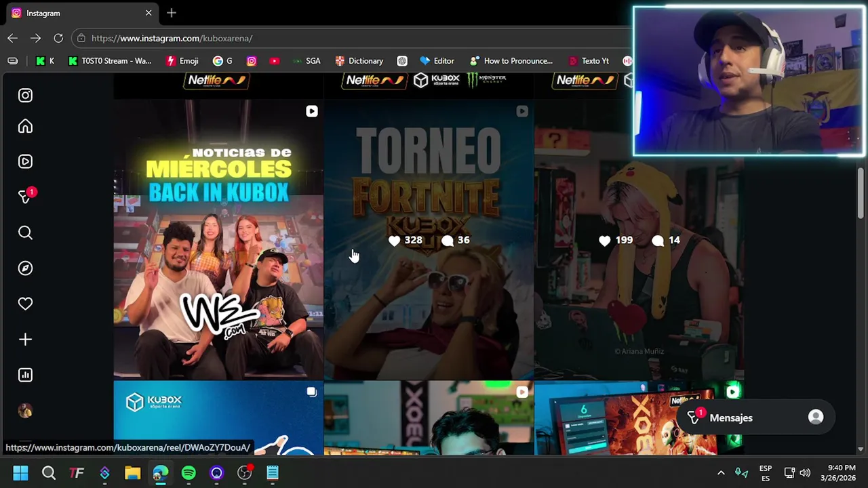The height and width of the screenshot is (488, 868).
Task: Open direct messages icon with notification badge
Action: (x=26, y=196)
